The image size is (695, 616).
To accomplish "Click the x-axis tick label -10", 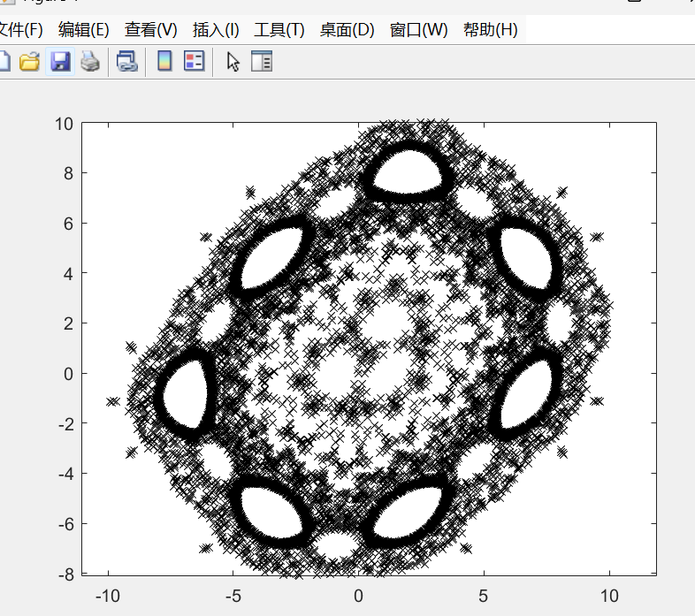I will (x=107, y=595).
